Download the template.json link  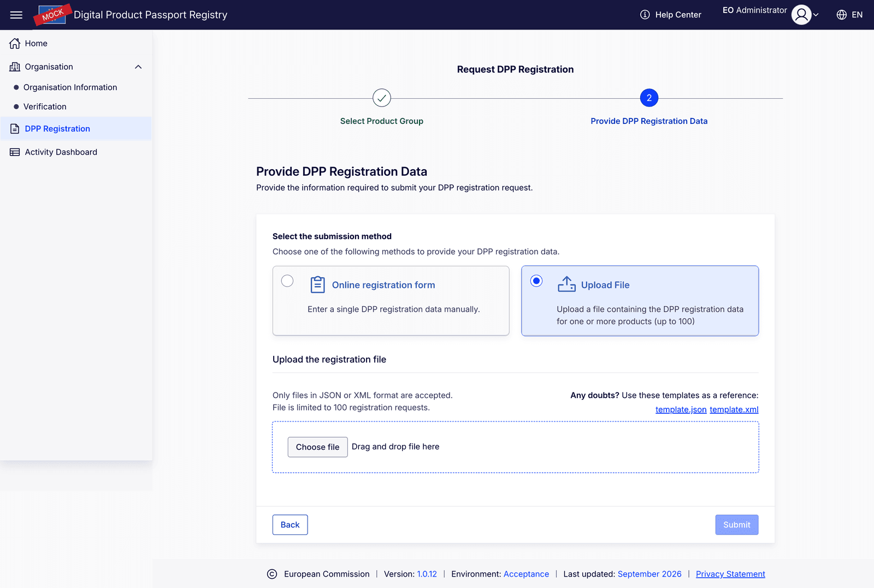[681, 409]
